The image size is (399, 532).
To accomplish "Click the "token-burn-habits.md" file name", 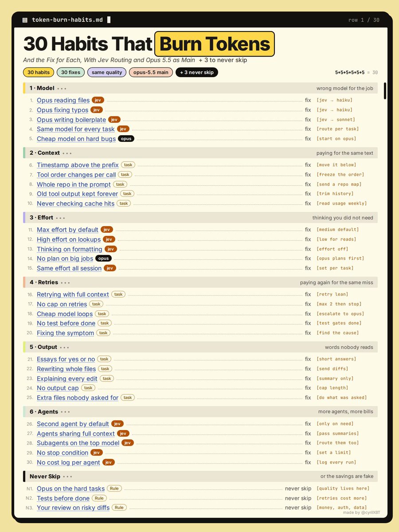I will 67,20.
